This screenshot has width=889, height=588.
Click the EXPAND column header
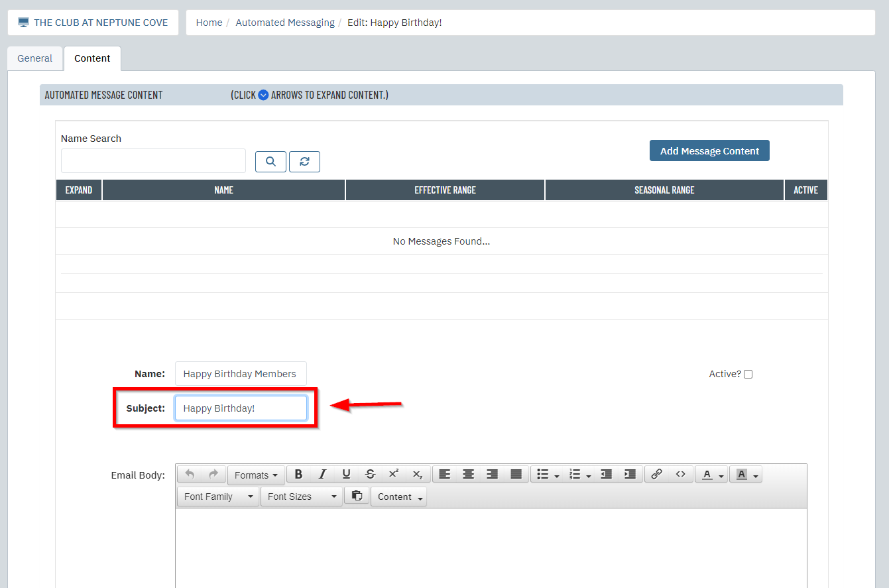click(79, 190)
